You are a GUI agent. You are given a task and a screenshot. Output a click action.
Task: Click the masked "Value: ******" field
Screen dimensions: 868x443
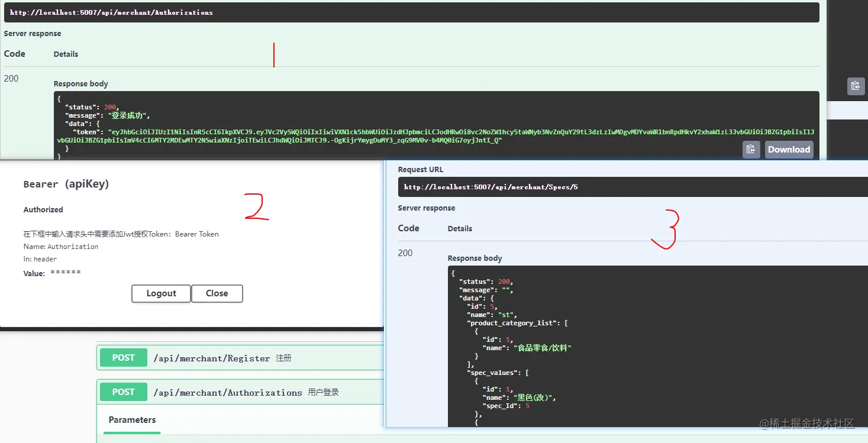click(52, 273)
